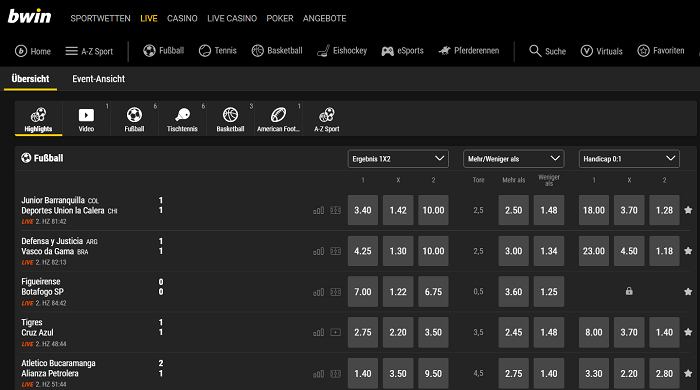Switch to the Übersicht tab

30,79
